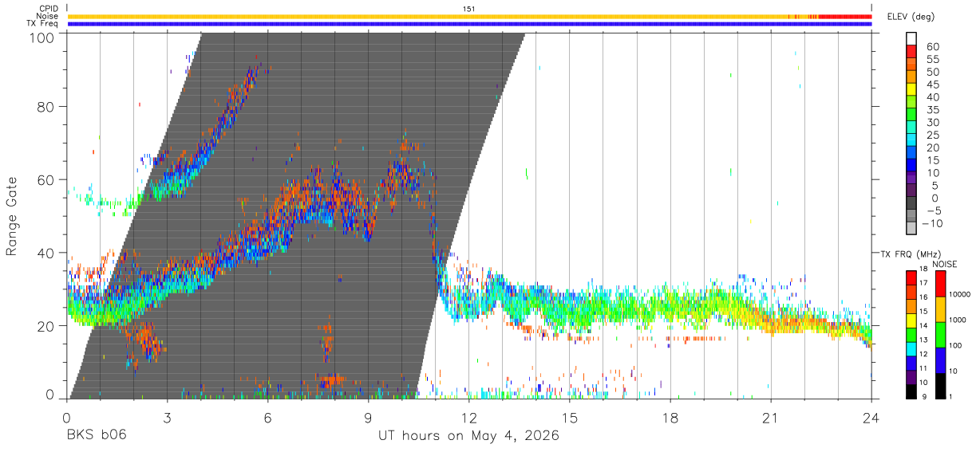Click the 80 tick on Range Gate axis
The height and width of the screenshot is (452, 980).
tap(46, 106)
